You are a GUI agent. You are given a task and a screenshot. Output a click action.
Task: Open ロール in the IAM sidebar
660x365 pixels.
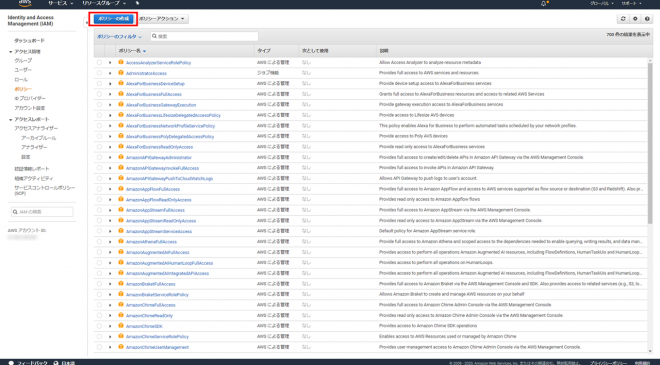(x=21, y=80)
